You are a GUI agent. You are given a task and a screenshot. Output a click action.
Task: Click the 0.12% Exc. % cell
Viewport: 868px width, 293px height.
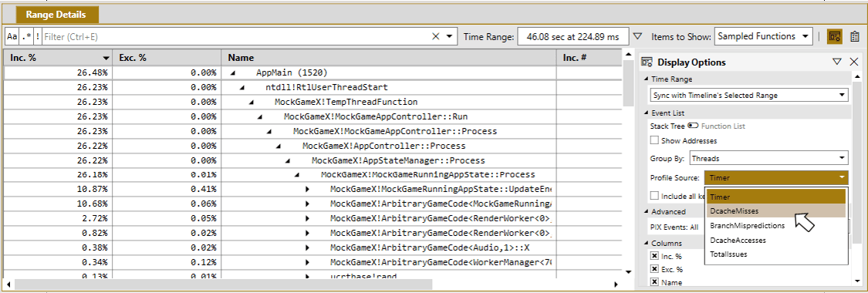click(167, 262)
